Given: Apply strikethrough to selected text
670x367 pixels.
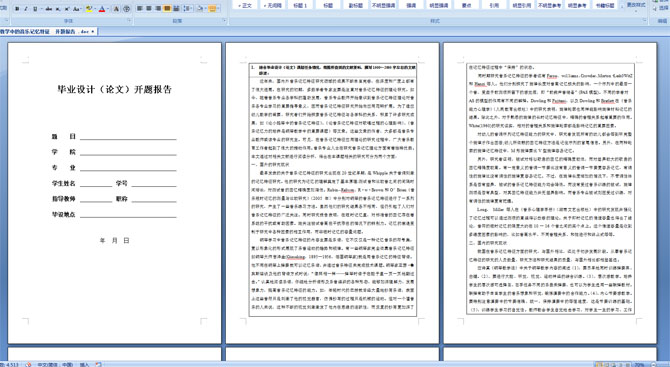Looking at the screenshot, I should [49, 9].
